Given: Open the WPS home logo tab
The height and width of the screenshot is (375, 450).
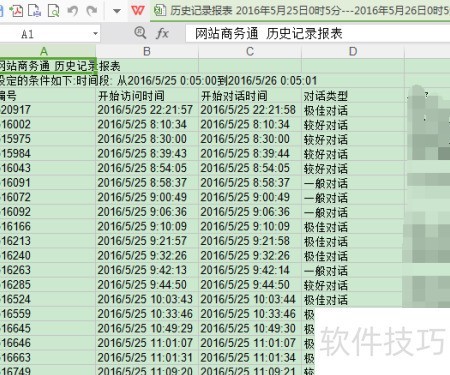Looking at the screenshot, I should (x=138, y=10).
